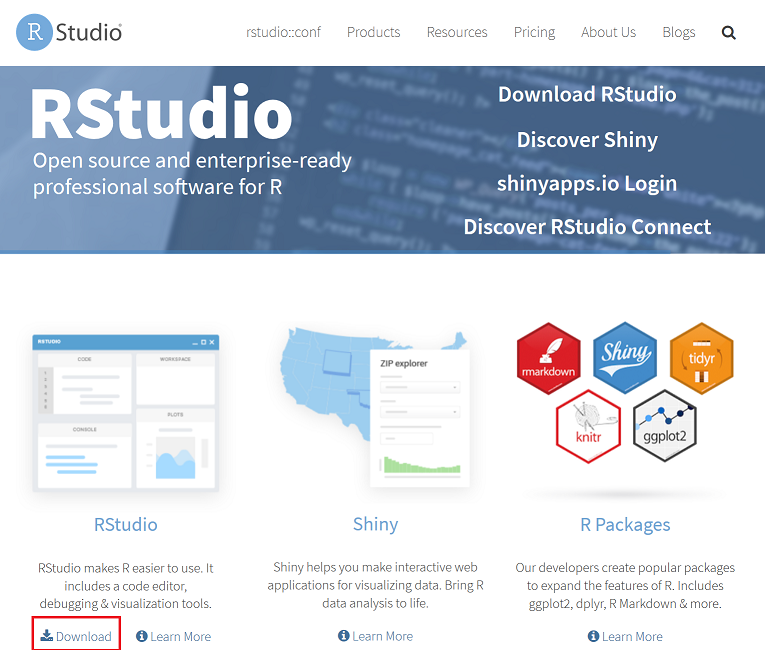
Task: Click the ggplot2 hexagon badge
Action: click(664, 426)
